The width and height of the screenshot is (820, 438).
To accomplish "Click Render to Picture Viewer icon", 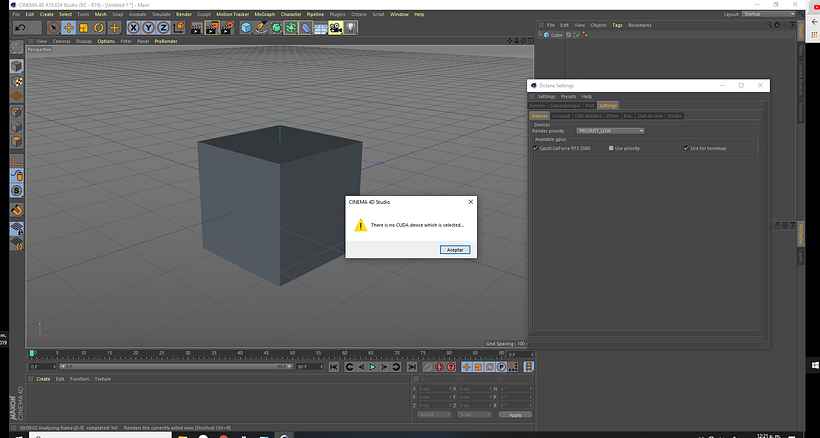I will (212, 28).
